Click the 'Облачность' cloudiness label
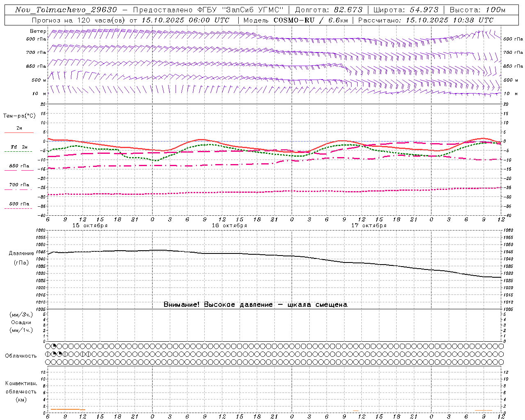The image size is (525, 420). [21, 356]
